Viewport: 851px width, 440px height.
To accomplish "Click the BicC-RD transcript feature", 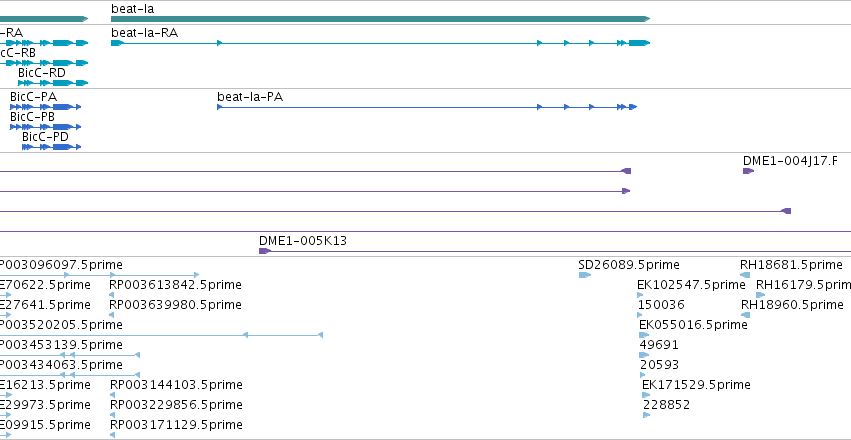I will 53,83.
